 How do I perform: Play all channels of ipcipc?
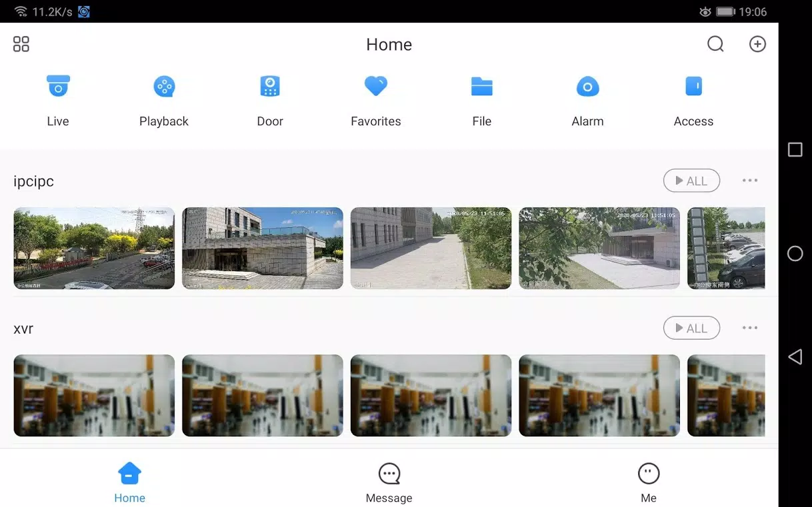691,181
